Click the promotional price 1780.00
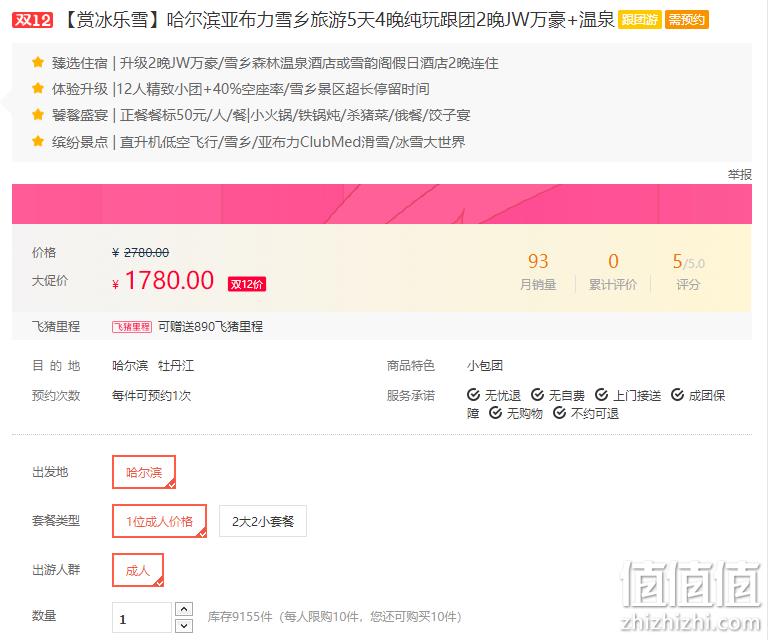770x640 pixels. coord(169,281)
